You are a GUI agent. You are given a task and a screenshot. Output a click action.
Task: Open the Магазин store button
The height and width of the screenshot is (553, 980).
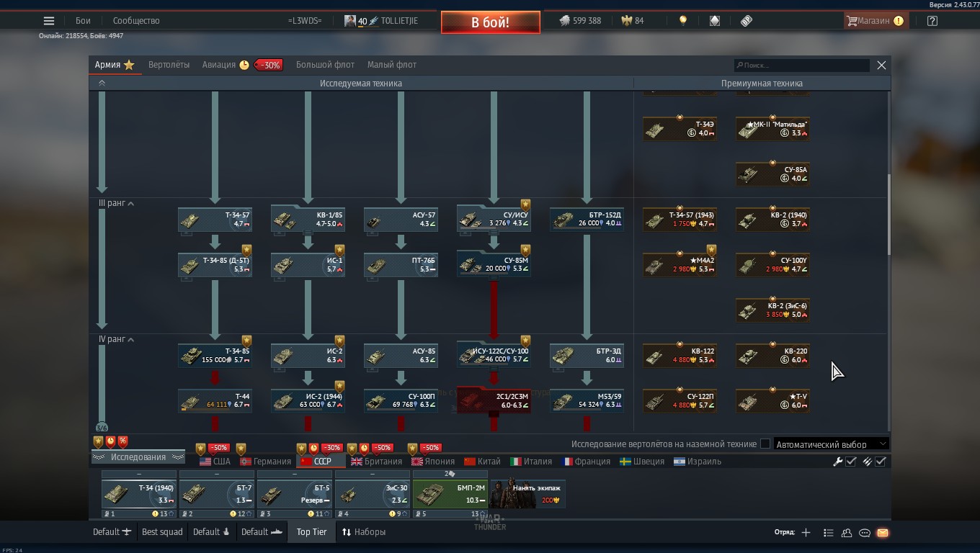pos(876,21)
